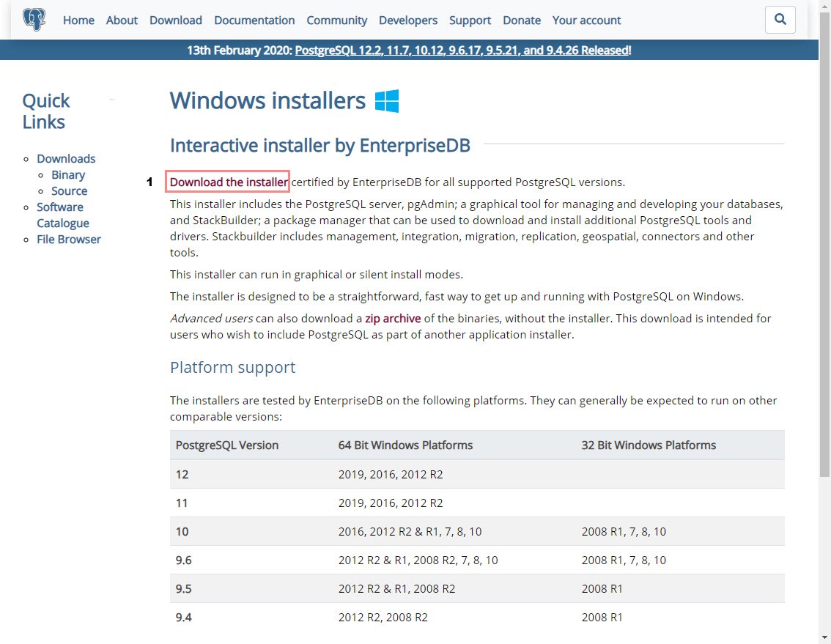Open the Support page
831x644 pixels.
[x=470, y=21]
